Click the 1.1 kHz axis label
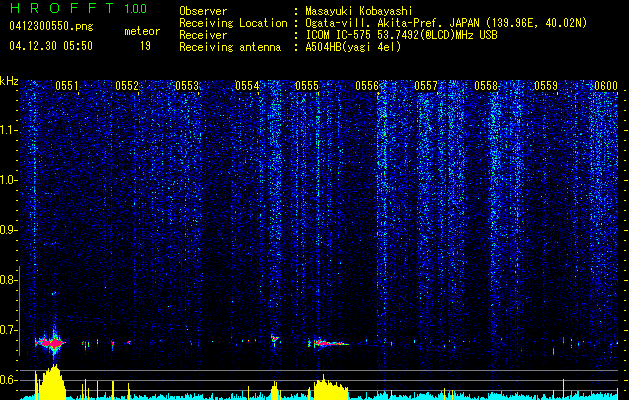Viewport: 629px width, 400px height. point(7,130)
